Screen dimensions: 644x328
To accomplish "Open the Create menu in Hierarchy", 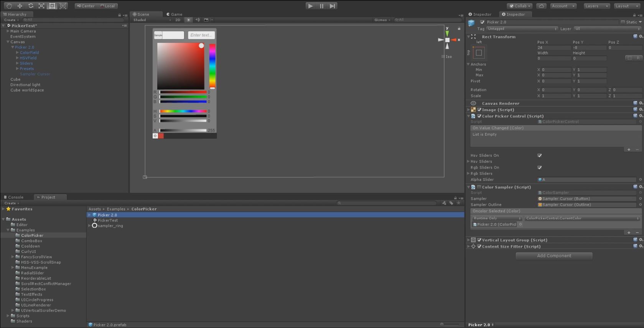I will 11,20.
